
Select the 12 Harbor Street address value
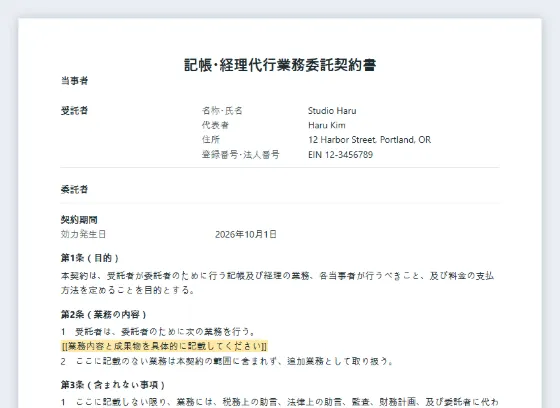369,140
